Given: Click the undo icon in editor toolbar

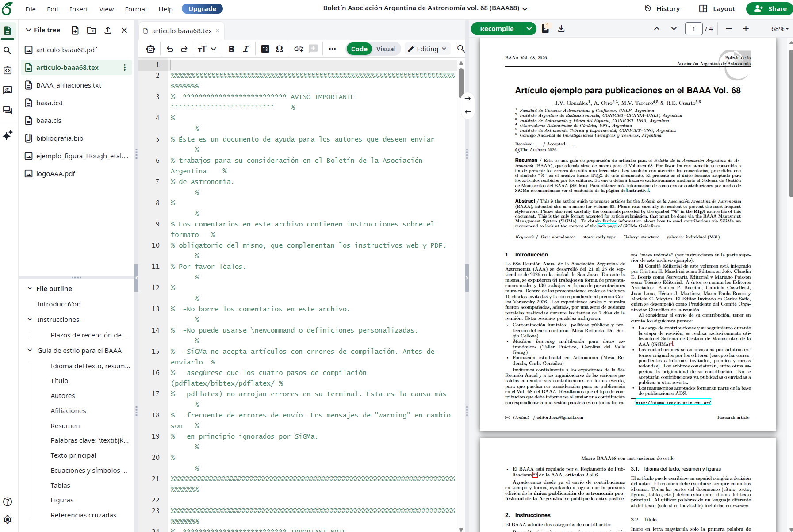Looking at the screenshot, I should pos(170,49).
